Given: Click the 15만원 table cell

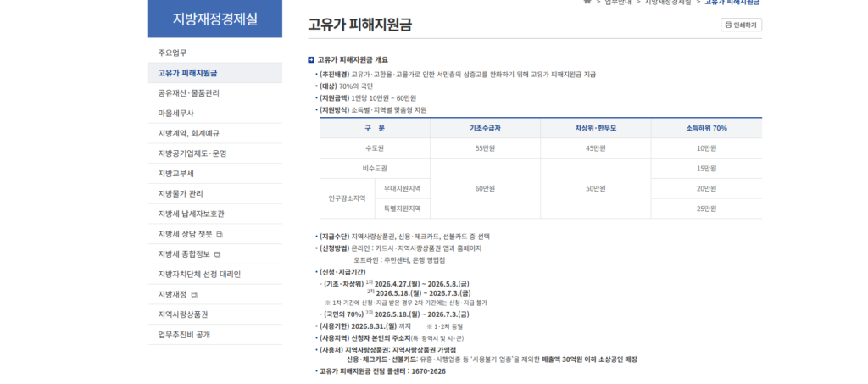Looking at the screenshot, I should (x=706, y=168).
